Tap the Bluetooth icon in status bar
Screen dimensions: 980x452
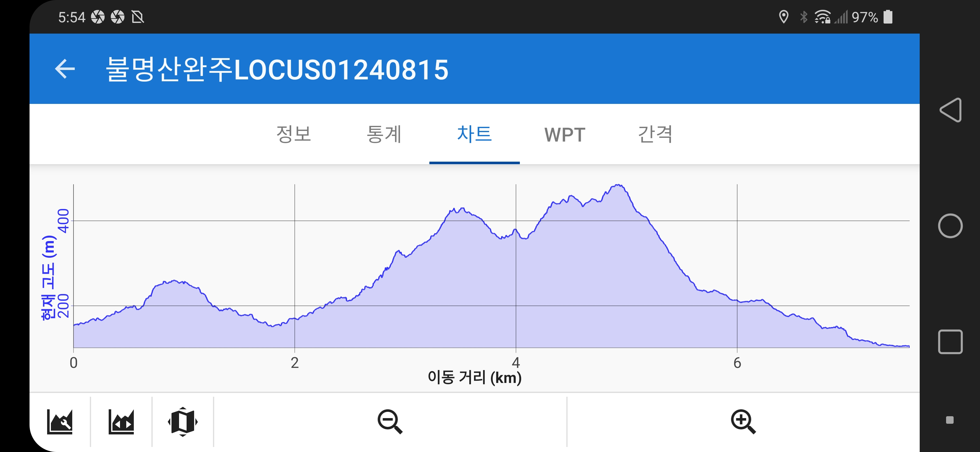pyautogui.click(x=803, y=17)
